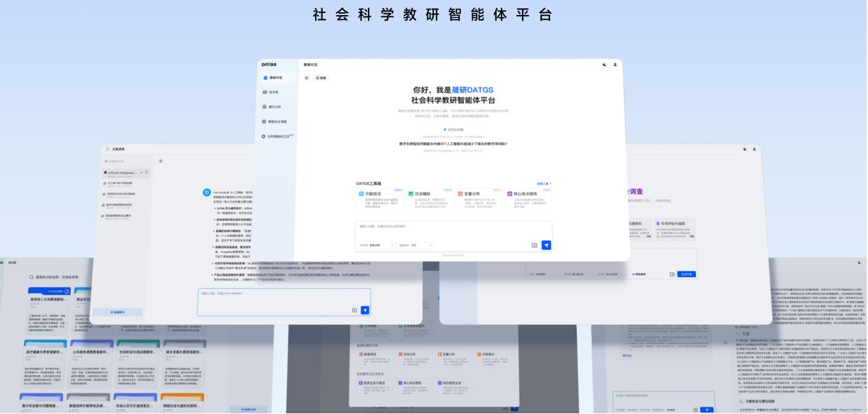
Task: Open the 访谈辅助 tool card
Action: pos(428,198)
